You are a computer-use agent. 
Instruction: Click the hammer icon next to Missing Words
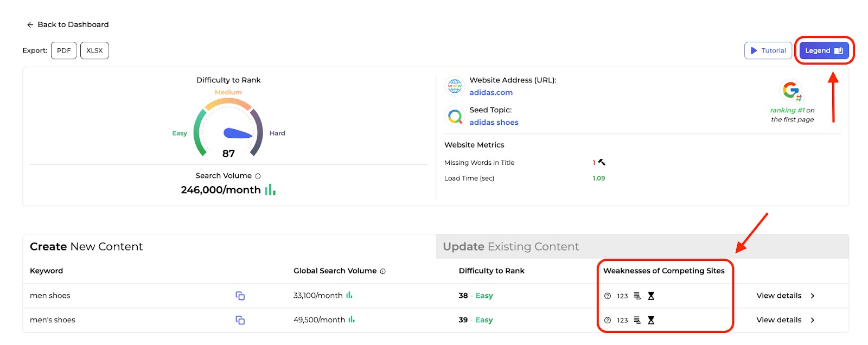point(602,162)
